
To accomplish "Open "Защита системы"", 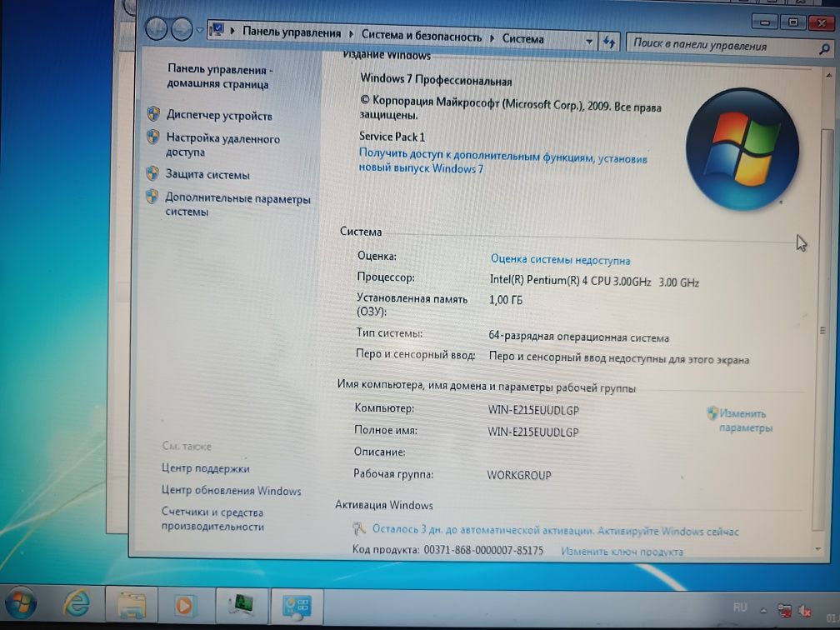I will point(207,175).
